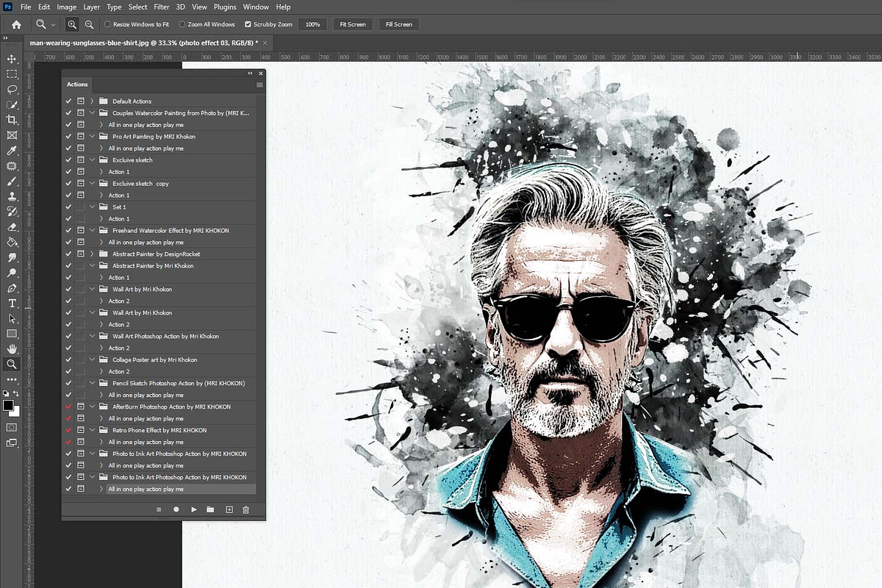Select the Path Selection arrow tool
Viewport: 882px width, 588px height.
click(x=12, y=318)
